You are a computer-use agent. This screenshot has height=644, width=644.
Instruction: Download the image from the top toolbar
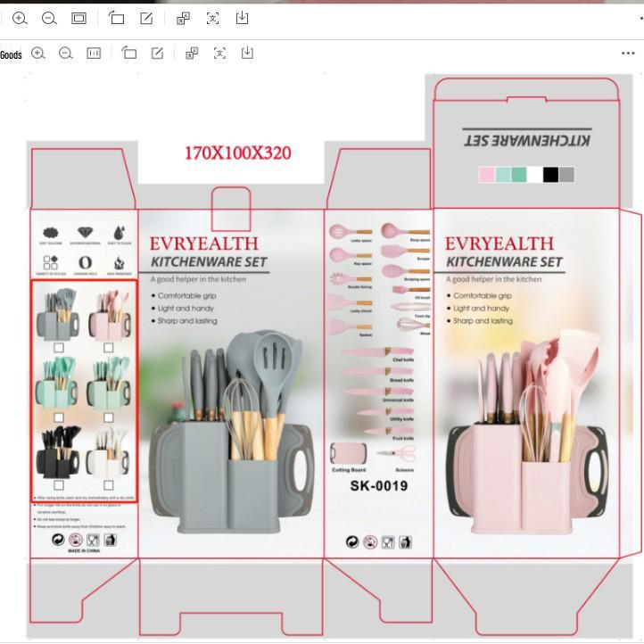click(x=242, y=18)
